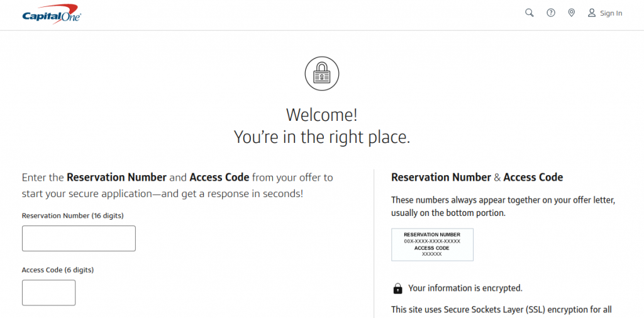Screen dimensions: 644x318
Task: Click 'You're in the right place.' heading
Action: coord(322,137)
